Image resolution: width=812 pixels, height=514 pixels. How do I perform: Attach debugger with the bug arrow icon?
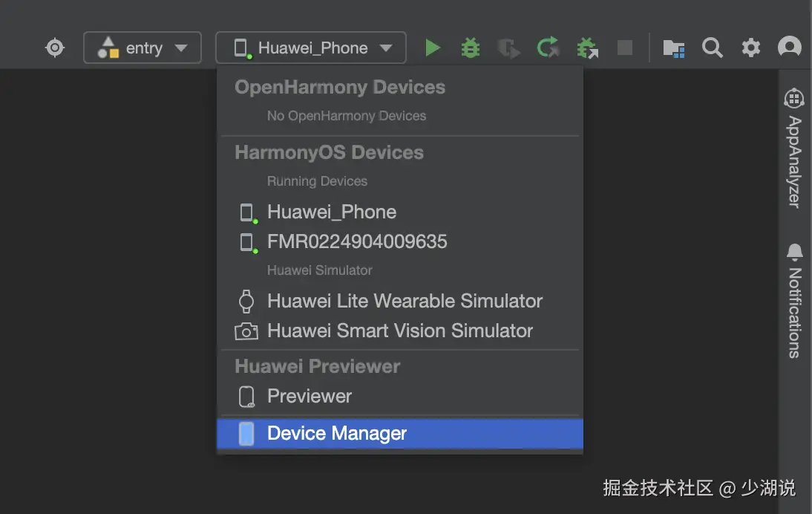pyautogui.click(x=587, y=48)
